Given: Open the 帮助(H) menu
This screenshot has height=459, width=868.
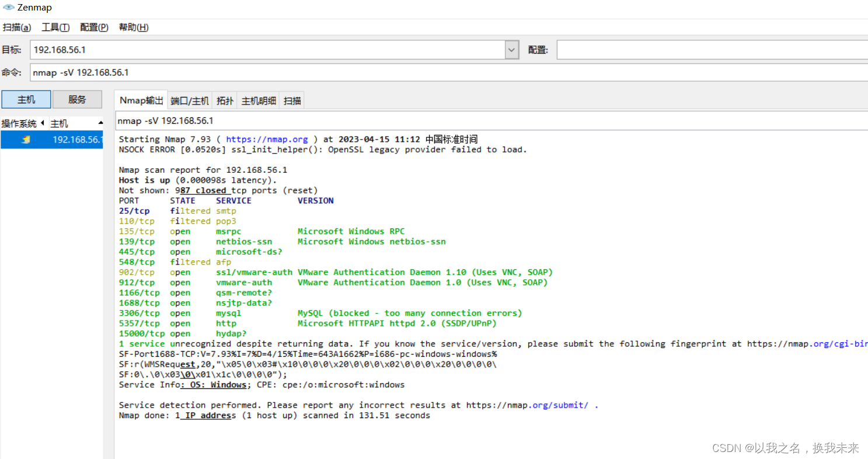Looking at the screenshot, I should click(x=134, y=27).
